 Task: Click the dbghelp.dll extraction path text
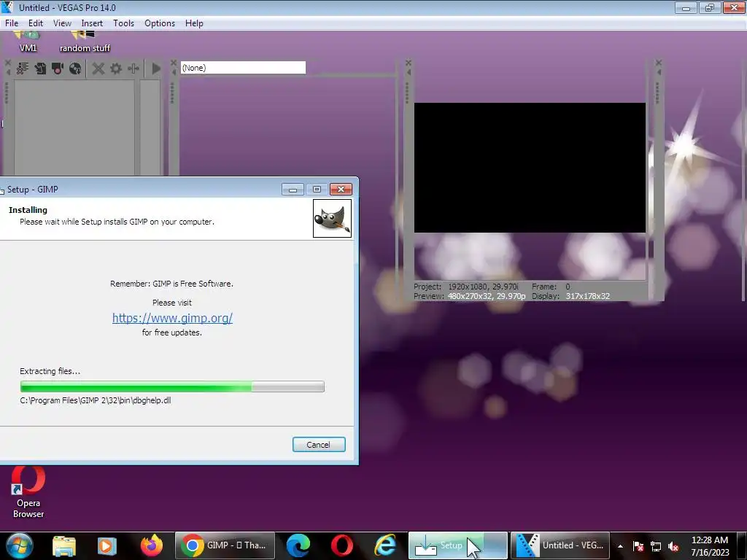pos(96,400)
